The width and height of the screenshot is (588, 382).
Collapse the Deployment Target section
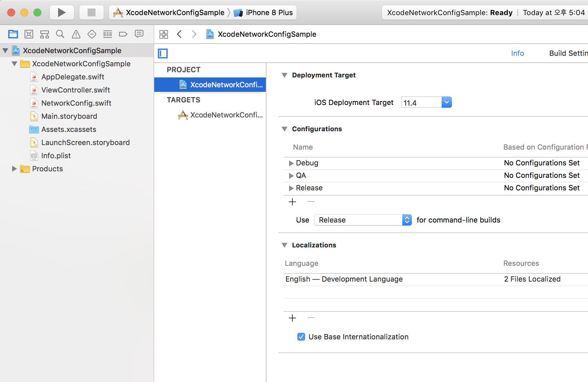[x=284, y=75]
